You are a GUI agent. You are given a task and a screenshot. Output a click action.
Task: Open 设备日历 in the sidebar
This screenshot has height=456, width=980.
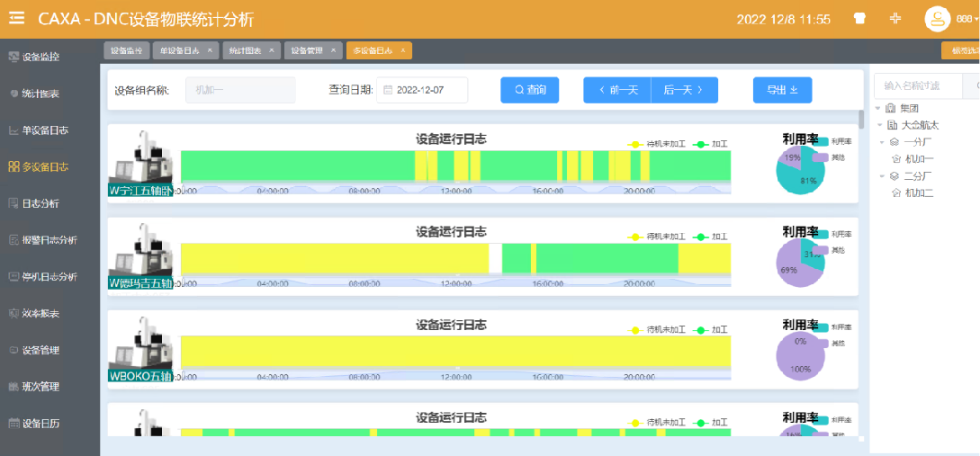(x=41, y=423)
